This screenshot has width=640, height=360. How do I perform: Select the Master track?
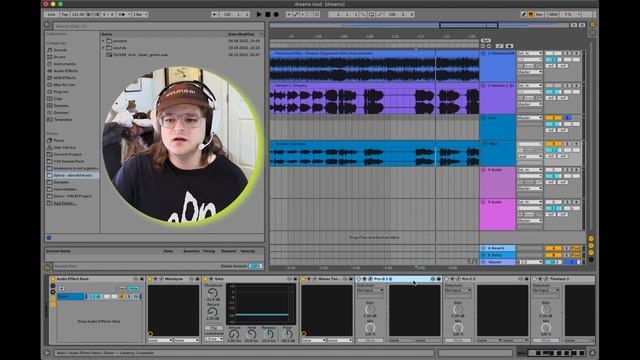pos(497,262)
